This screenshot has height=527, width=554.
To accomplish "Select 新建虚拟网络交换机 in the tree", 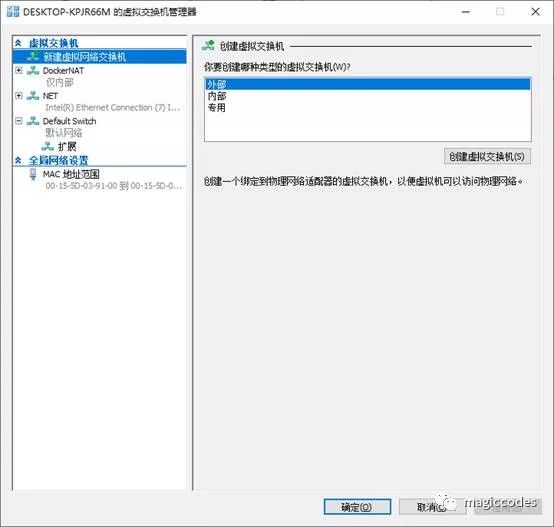I will coord(100,57).
